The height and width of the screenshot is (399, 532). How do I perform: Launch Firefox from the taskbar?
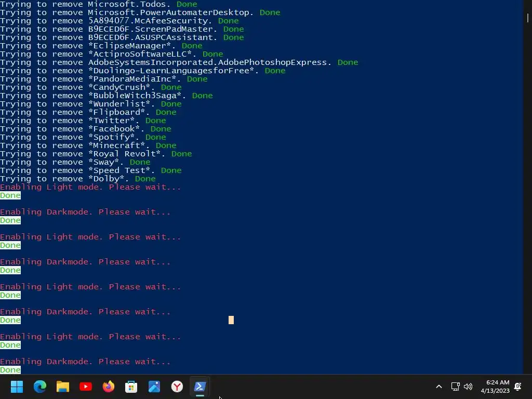[x=109, y=387]
